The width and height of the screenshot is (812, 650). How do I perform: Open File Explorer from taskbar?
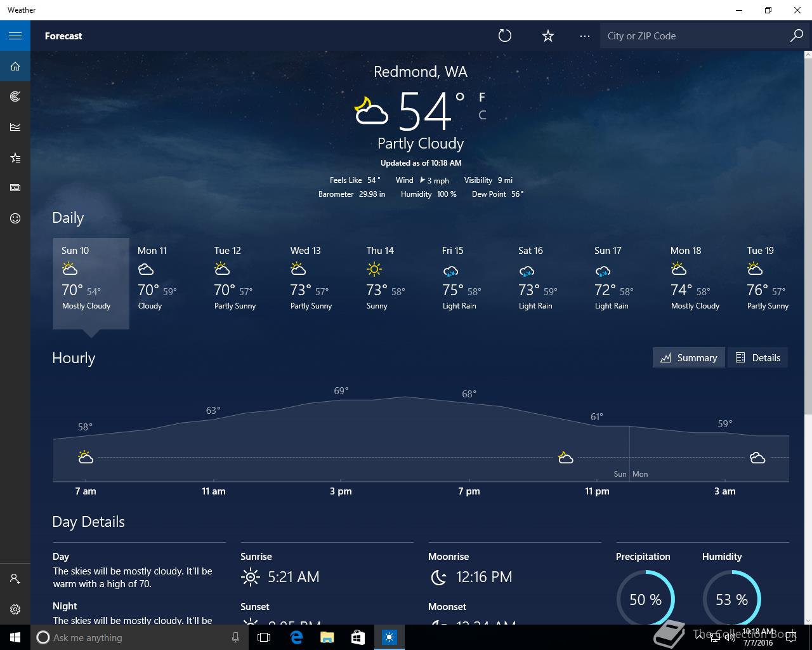coord(327,637)
